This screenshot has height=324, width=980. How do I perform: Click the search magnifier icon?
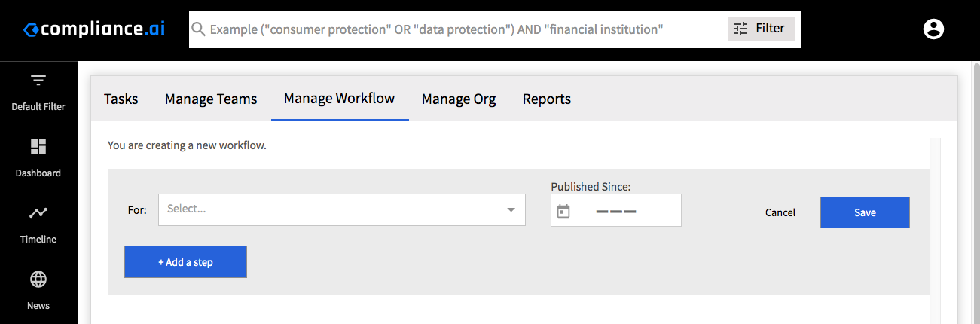[x=198, y=29]
